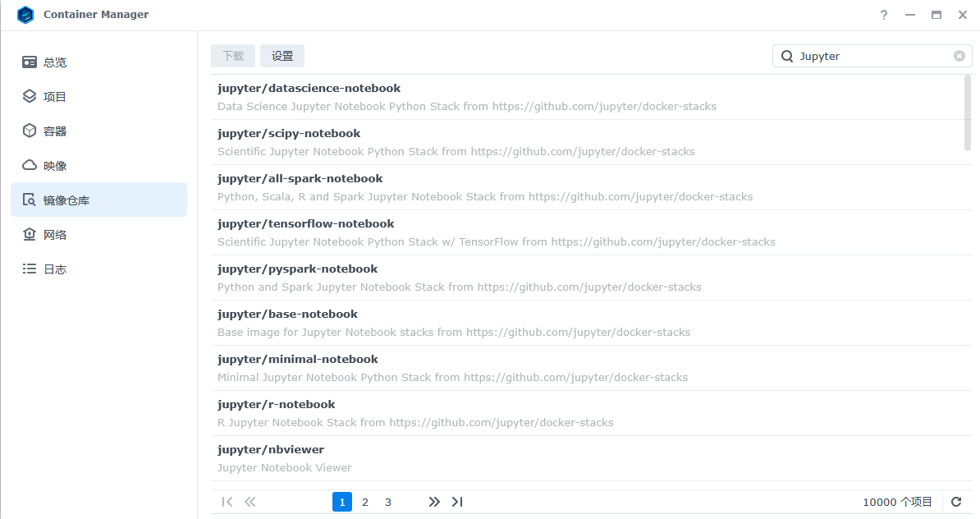Image resolution: width=980 pixels, height=519 pixels.
Task: Focus the Jupyter search field
Action: pyautogui.click(x=872, y=57)
